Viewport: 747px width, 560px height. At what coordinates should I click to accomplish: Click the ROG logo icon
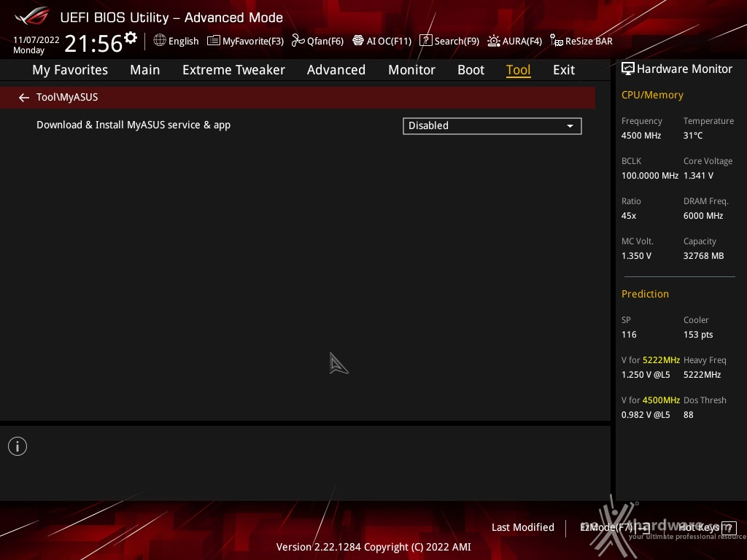coord(31,17)
